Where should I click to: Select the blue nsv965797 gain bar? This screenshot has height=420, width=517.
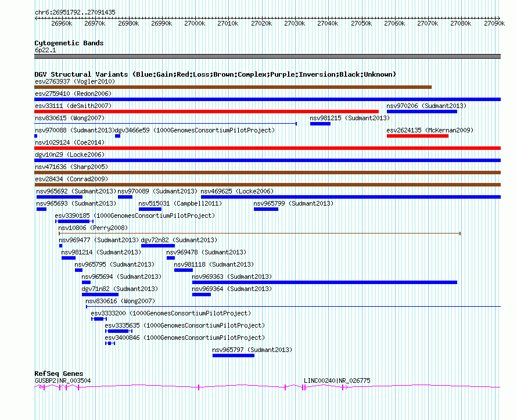pyautogui.click(x=234, y=356)
